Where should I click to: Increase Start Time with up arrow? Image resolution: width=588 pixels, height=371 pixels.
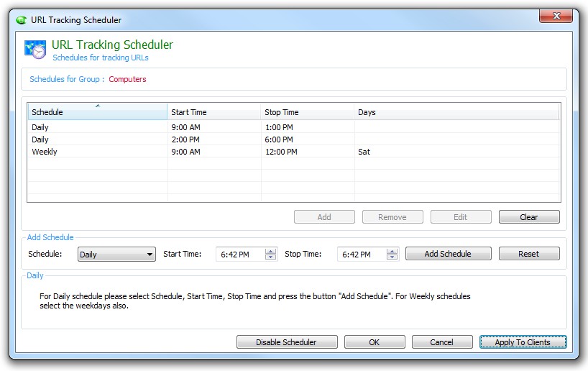(270, 251)
